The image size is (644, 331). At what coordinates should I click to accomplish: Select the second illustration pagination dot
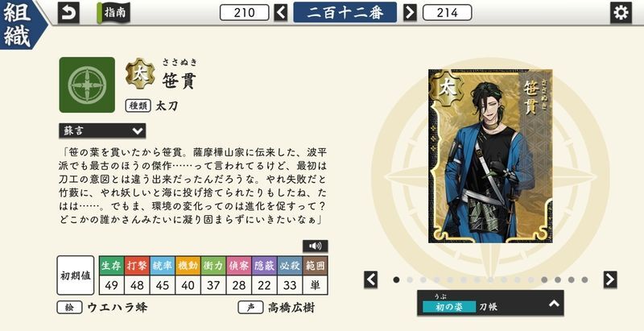[x=410, y=279]
